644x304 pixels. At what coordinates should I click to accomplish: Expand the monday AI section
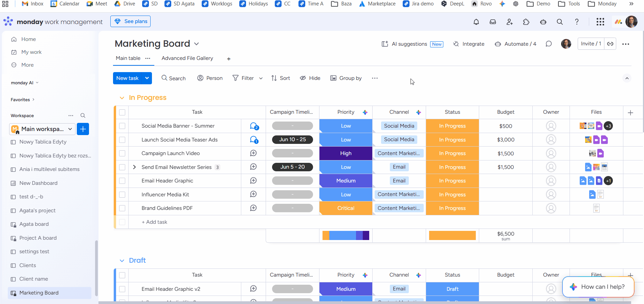25,83
